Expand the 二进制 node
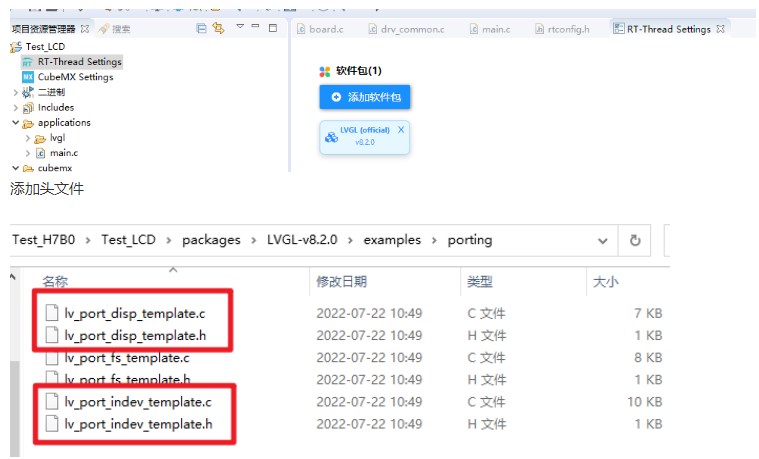 (15, 92)
